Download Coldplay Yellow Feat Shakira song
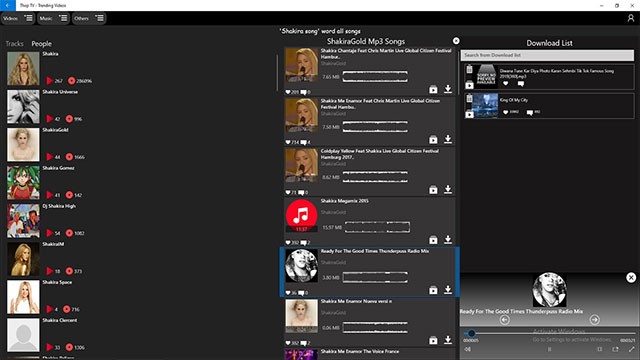Viewport: 640px width, 360px height. [448, 189]
